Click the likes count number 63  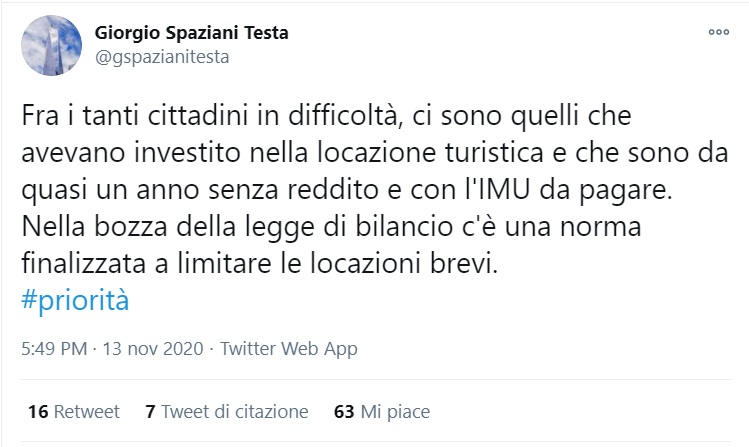[x=344, y=411]
